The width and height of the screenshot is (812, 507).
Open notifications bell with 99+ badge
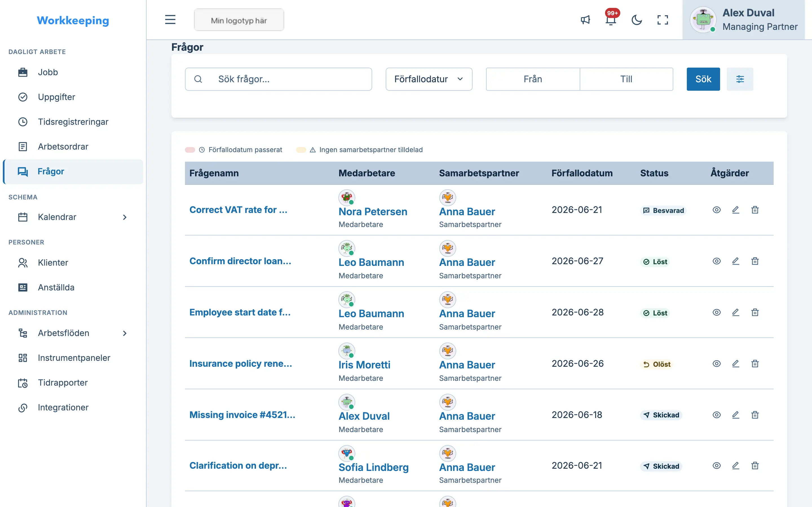[611, 20]
